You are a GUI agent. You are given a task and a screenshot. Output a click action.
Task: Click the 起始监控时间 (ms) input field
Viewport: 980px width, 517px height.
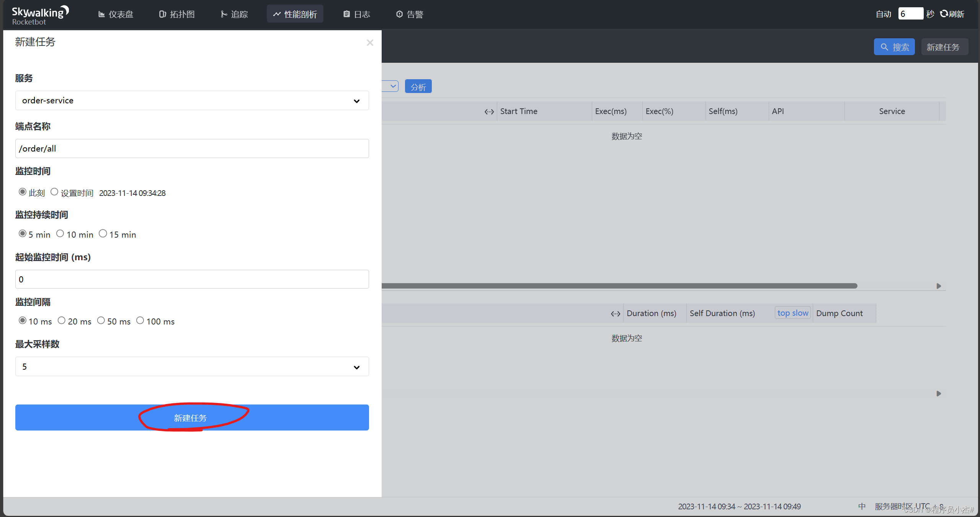click(192, 279)
